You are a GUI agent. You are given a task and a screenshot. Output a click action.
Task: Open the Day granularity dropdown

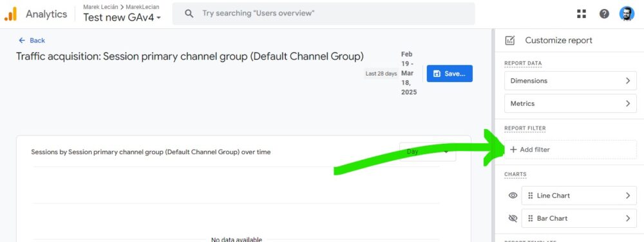[x=428, y=152]
